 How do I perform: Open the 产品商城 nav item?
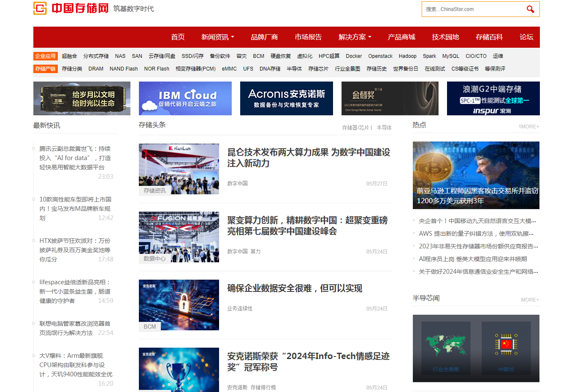[x=401, y=37]
